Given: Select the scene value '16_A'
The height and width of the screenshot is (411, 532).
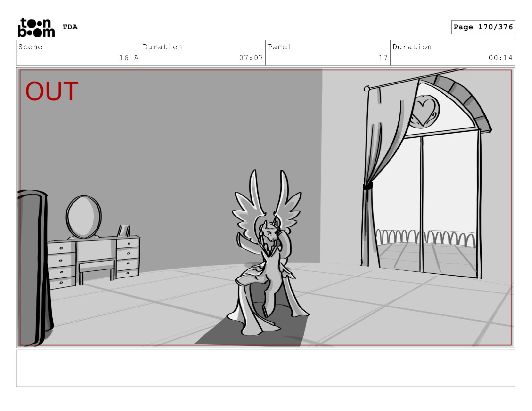Looking at the screenshot, I should (129, 58).
